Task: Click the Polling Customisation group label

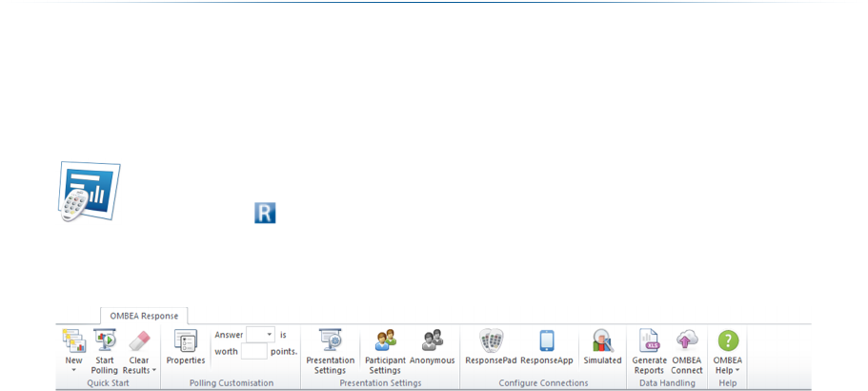Action: (x=232, y=382)
